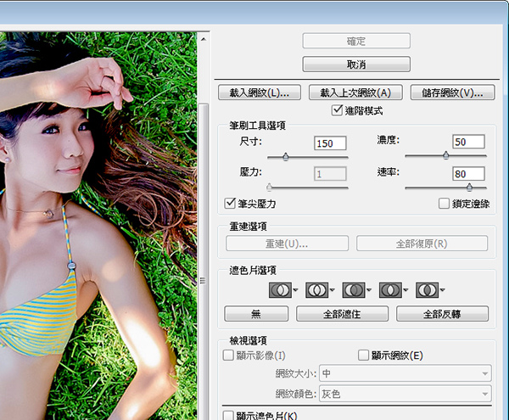The height and width of the screenshot is (420, 509).
Task: Open the fifth mask icon dropdown arrow
Action: click(442, 289)
